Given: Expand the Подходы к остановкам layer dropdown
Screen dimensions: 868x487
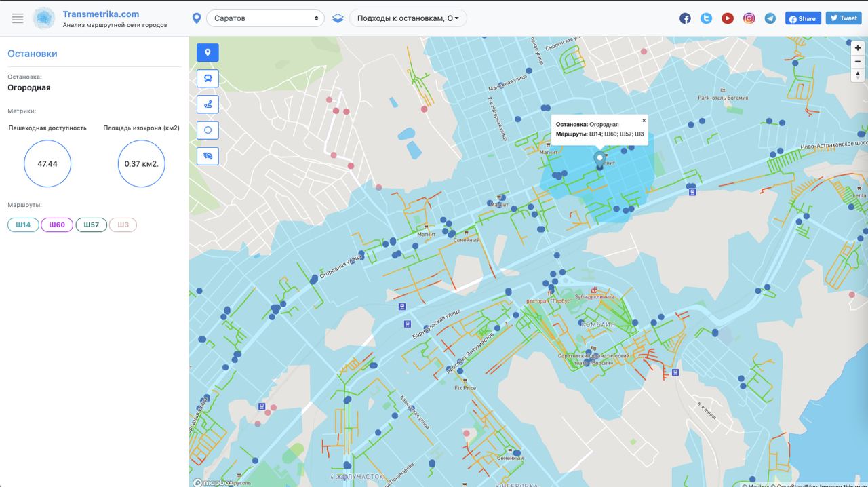Looking at the screenshot, I should click(408, 18).
